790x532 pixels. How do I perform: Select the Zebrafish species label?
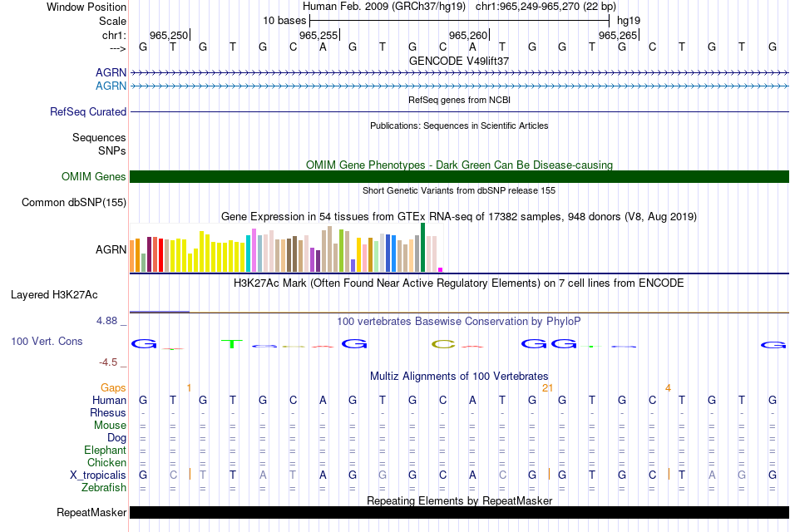tap(103, 488)
